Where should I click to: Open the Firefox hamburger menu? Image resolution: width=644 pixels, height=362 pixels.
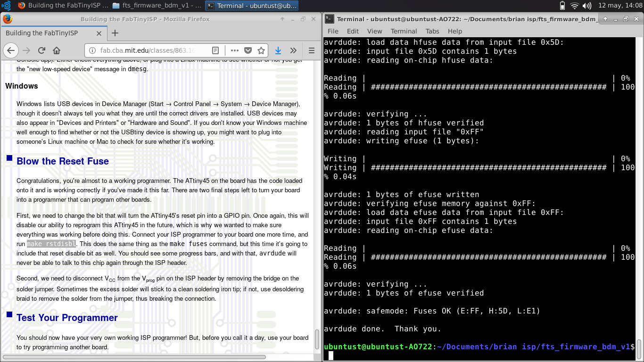tap(311, 50)
